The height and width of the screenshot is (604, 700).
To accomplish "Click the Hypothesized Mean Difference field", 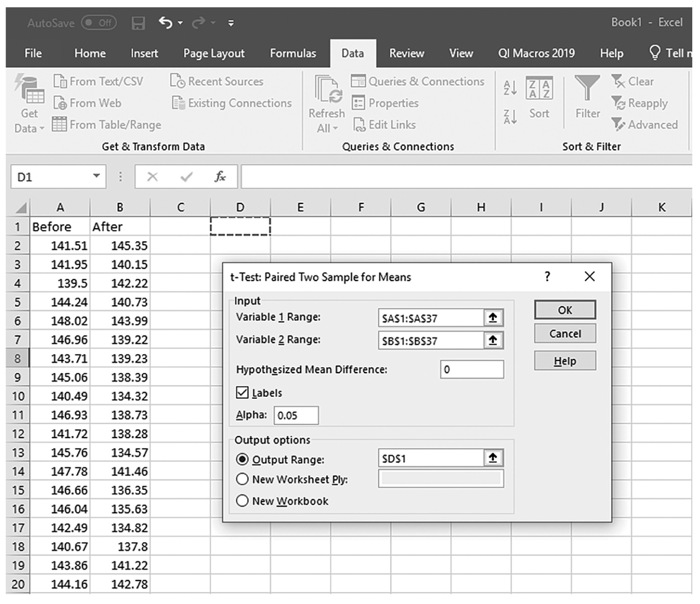I will [472, 369].
